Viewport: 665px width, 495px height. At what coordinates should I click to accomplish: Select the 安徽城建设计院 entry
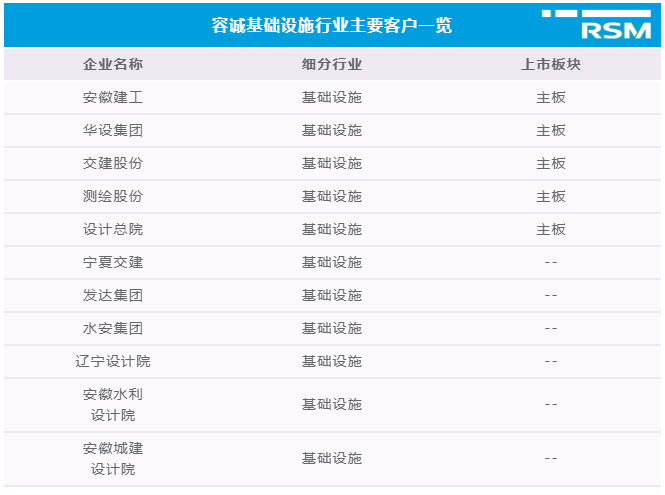113,458
